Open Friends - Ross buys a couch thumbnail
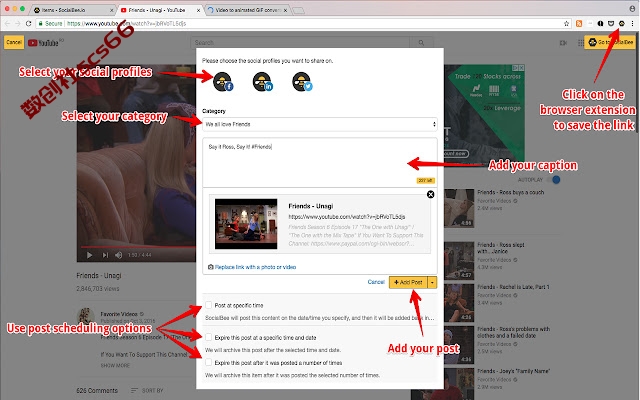Image resolution: width=640 pixels, height=400 pixels. coord(459,208)
